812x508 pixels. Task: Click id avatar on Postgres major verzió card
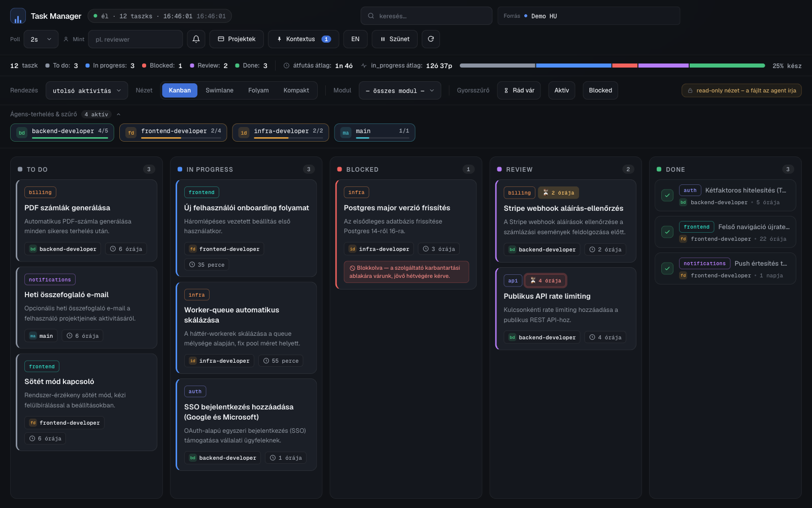coord(352,249)
